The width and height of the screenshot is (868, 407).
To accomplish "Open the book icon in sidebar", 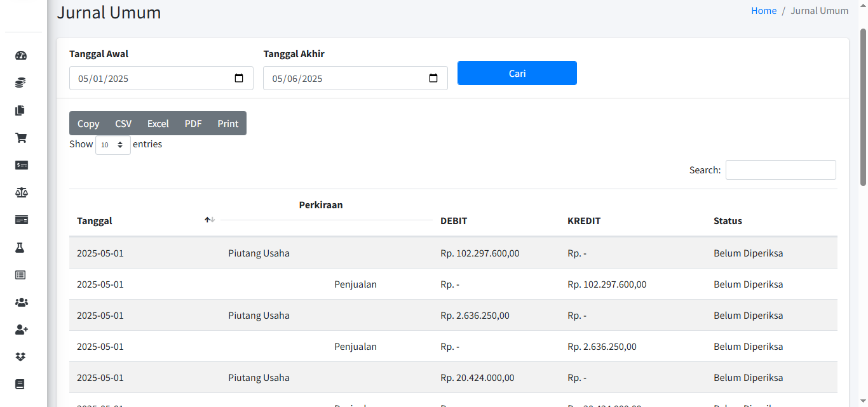I will [x=21, y=384].
